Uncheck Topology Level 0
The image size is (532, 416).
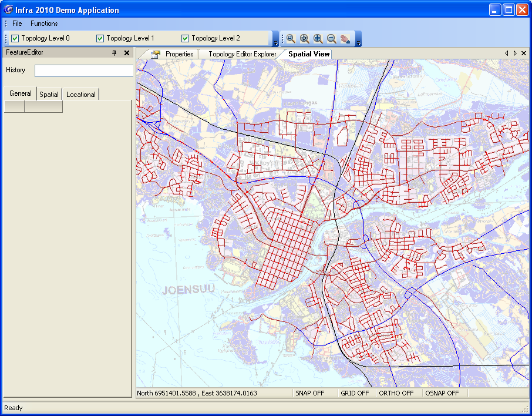pyautogui.click(x=15, y=38)
